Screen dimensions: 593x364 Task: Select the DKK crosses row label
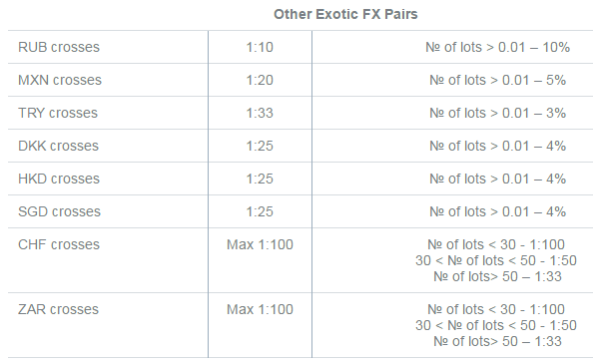click(58, 146)
